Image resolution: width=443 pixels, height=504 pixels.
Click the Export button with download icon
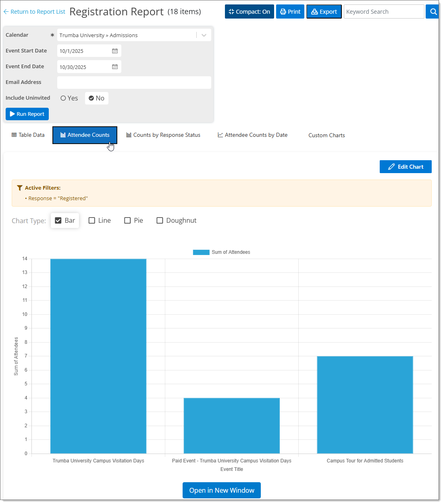click(x=324, y=12)
